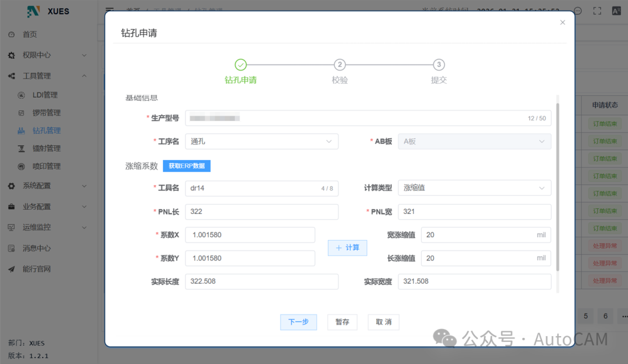This screenshot has height=364, width=628.
Task: Click the fullscreen toggle icon
Action: pos(597,10)
